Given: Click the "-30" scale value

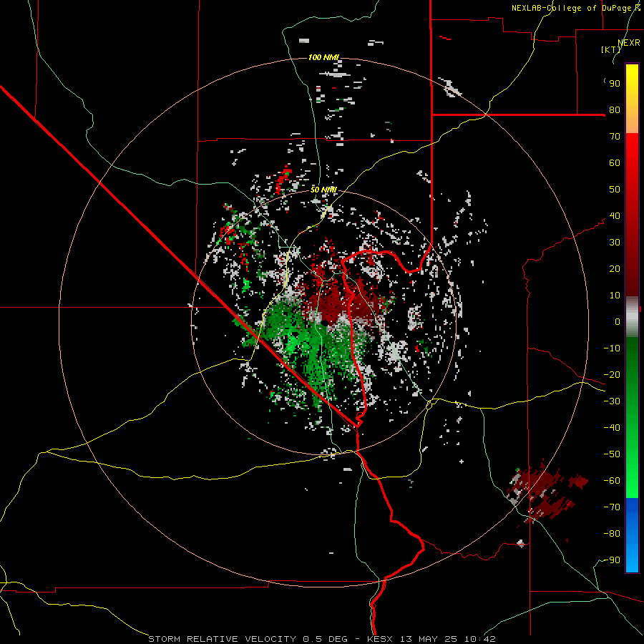Looking at the screenshot, I should (x=612, y=401).
